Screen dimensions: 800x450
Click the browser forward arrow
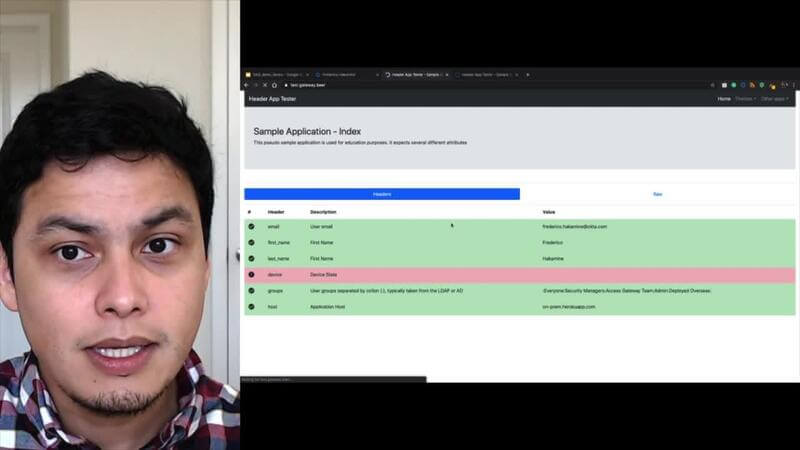(256, 85)
